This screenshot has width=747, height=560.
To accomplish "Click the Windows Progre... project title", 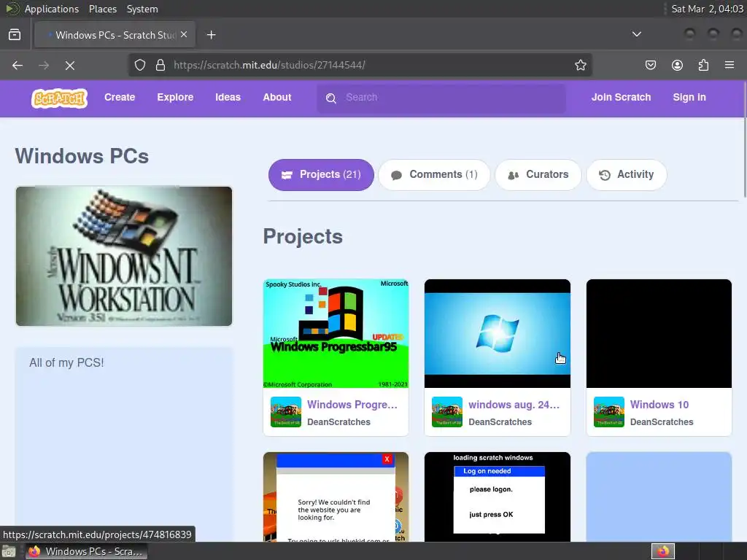I will pyautogui.click(x=352, y=405).
